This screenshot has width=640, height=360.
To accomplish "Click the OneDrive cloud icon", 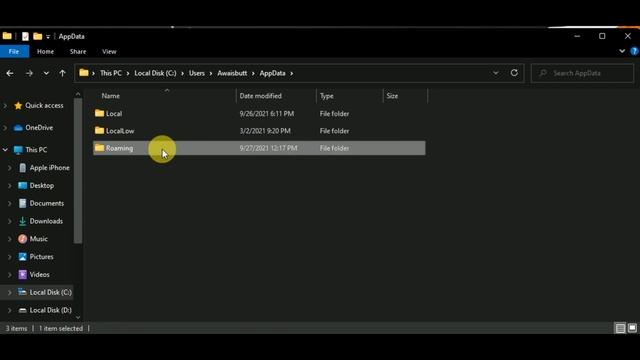I will tap(18, 128).
